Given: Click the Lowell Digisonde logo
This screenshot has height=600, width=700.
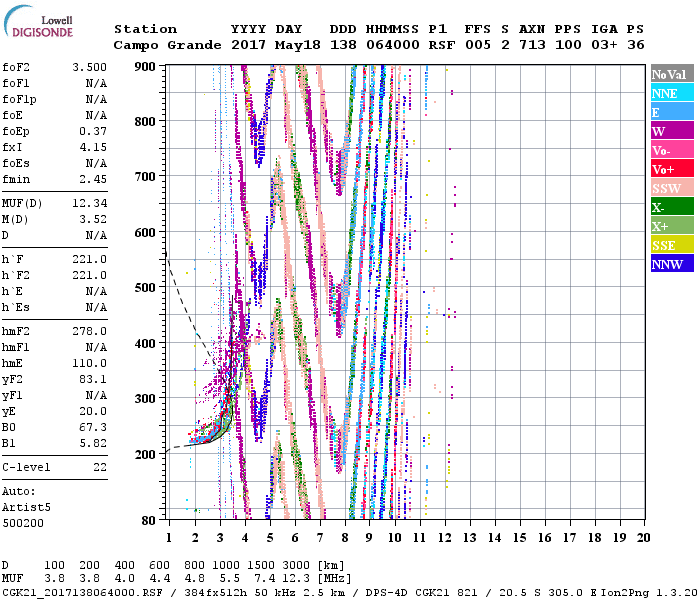Looking at the screenshot, I should click(38, 21).
